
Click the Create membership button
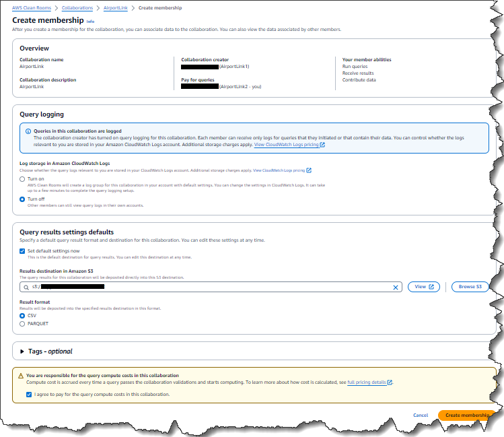[466, 415]
